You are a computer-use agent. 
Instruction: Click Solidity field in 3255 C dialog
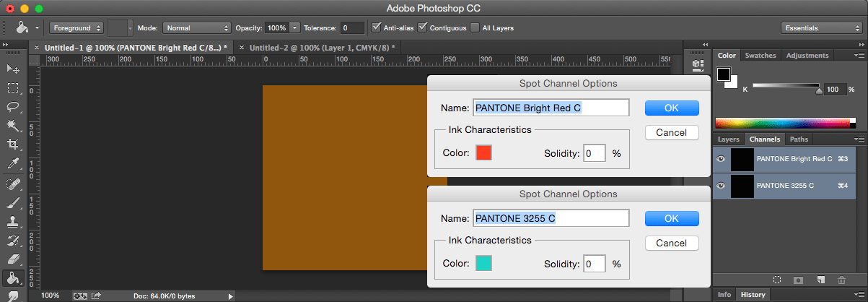click(595, 264)
